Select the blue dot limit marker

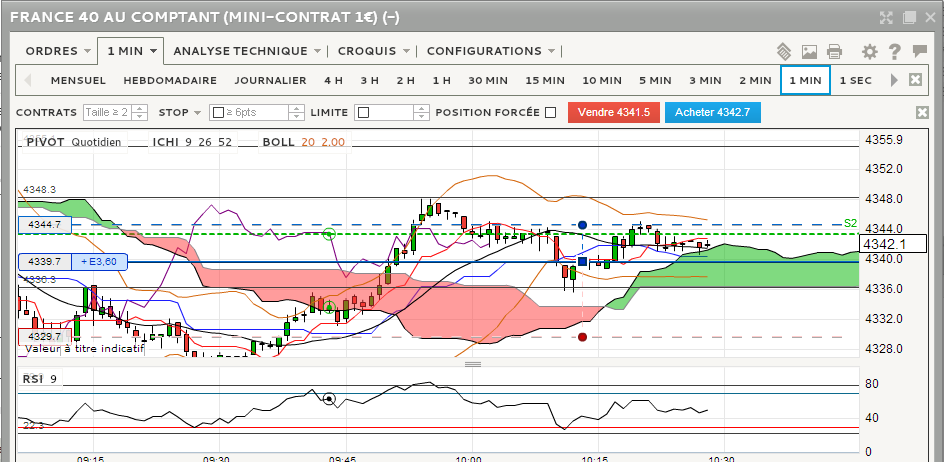582,225
